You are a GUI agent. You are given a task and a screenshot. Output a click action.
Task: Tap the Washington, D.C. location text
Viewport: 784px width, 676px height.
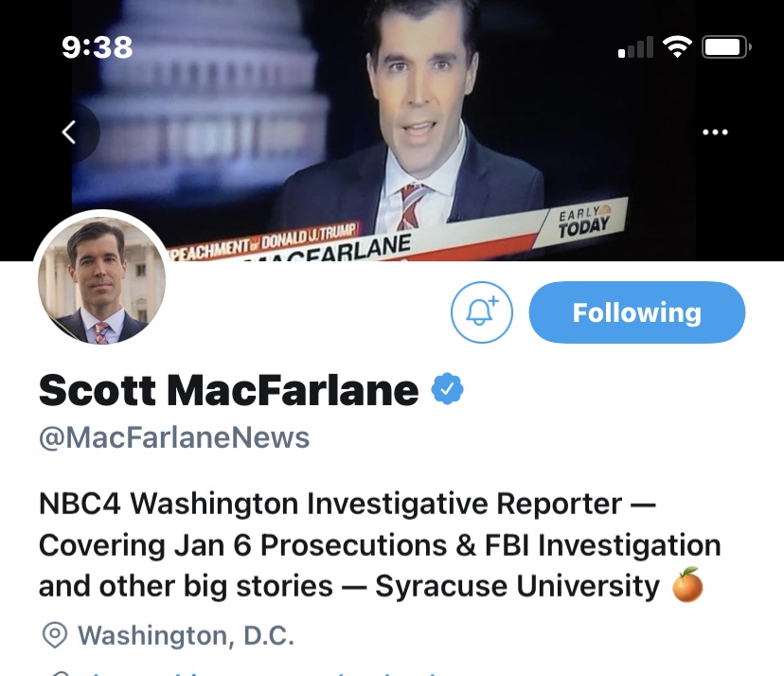pyautogui.click(x=186, y=634)
